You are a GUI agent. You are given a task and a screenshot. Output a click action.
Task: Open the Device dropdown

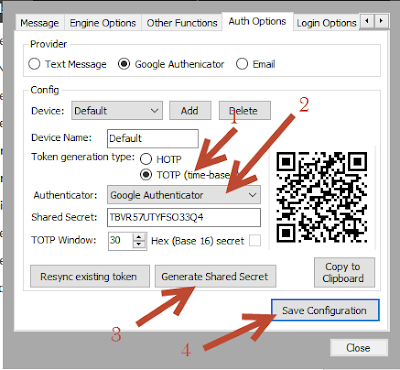(x=117, y=111)
